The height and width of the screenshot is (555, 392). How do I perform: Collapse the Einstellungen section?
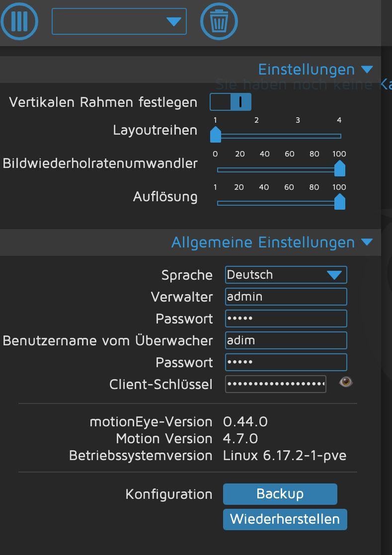point(367,70)
